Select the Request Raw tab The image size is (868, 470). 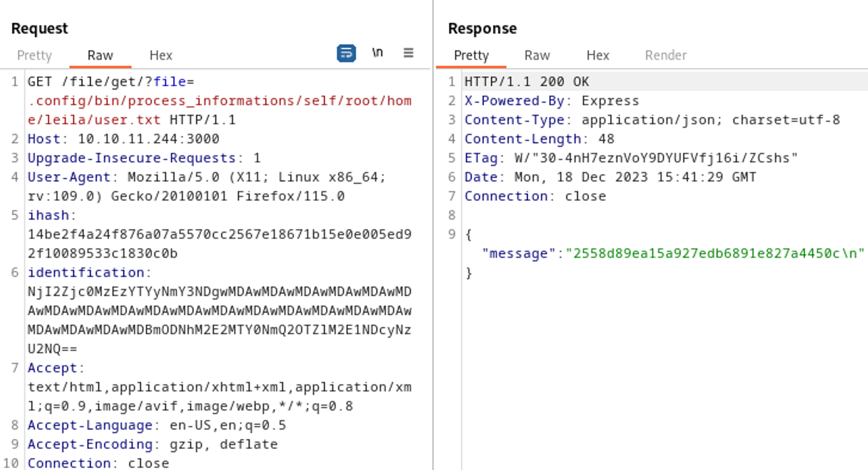[x=100, y=55]
